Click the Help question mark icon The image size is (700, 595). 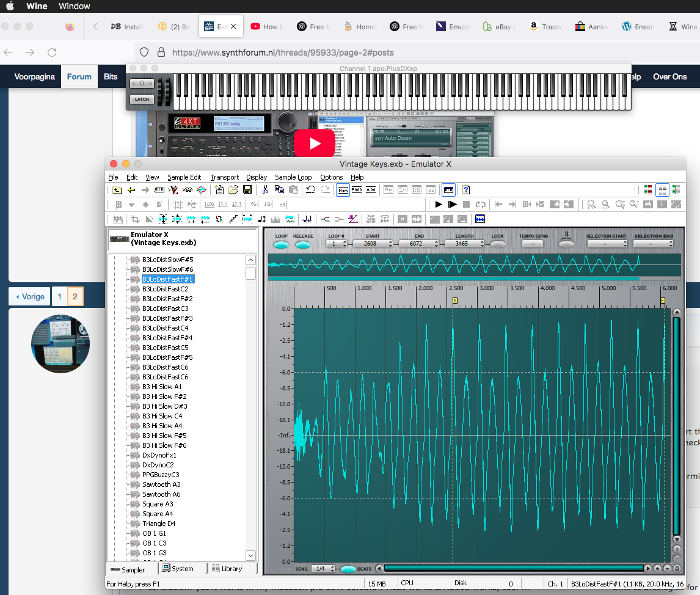466,190
